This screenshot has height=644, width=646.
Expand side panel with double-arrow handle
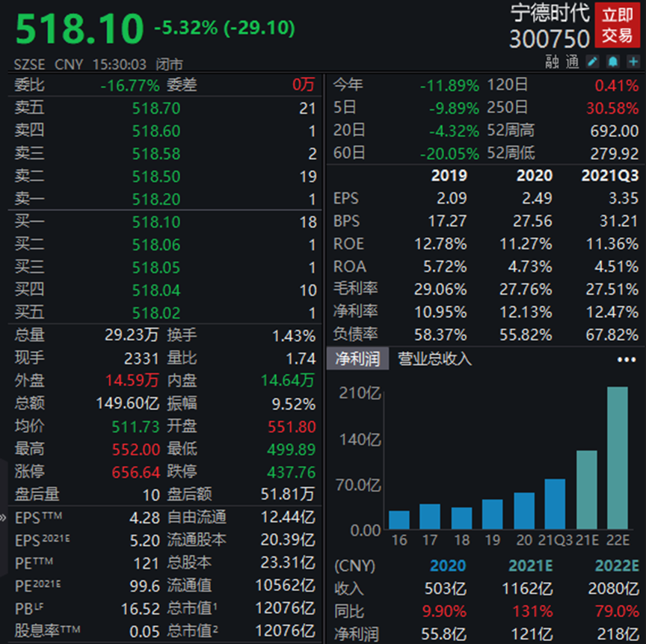3,518
